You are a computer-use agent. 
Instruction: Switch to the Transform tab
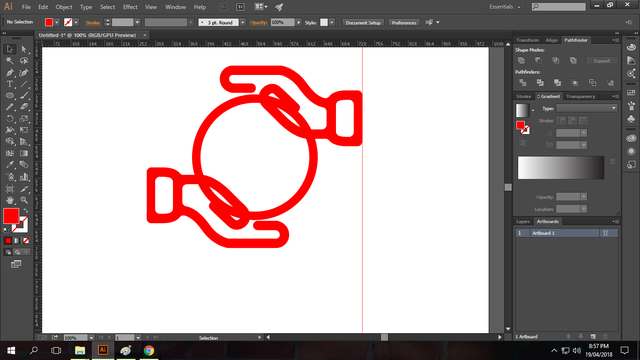click(527, 40)
